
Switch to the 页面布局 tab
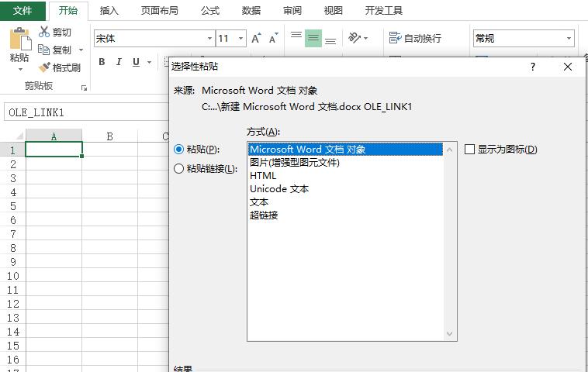coord(160,11)
